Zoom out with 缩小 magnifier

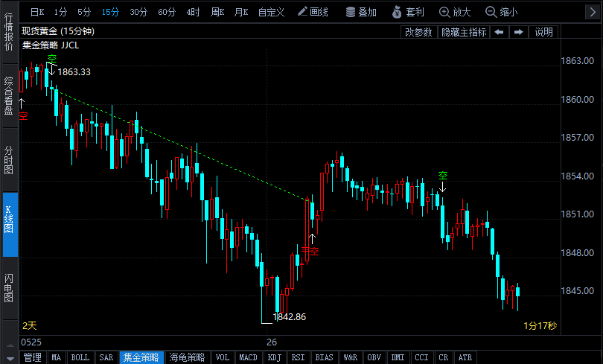pyautogui.click(x=501, y=12)
